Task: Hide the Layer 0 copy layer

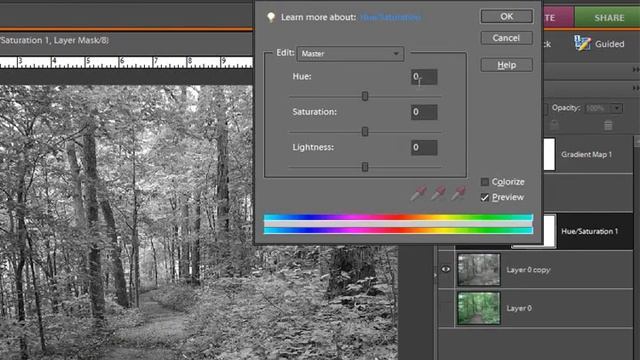Action: [445, 269]
